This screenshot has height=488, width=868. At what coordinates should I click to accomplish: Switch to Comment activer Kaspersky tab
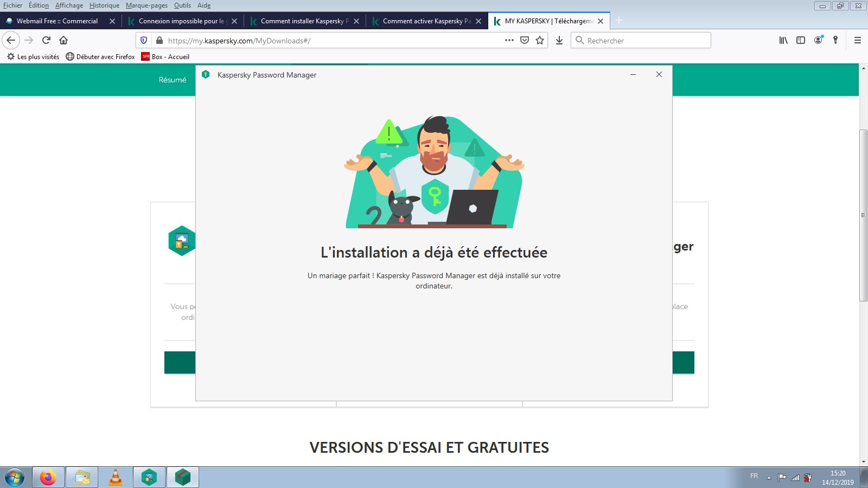425,21
